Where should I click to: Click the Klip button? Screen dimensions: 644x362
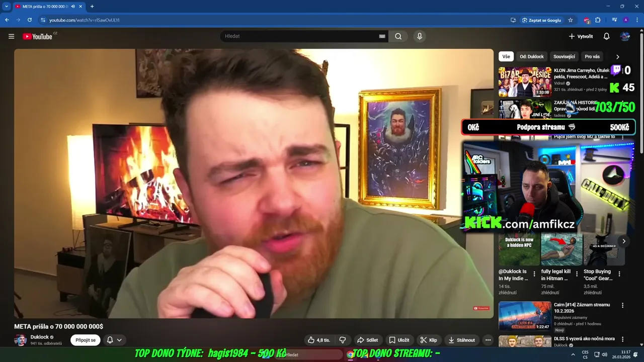pyautogui.click(x=429, y=340)
